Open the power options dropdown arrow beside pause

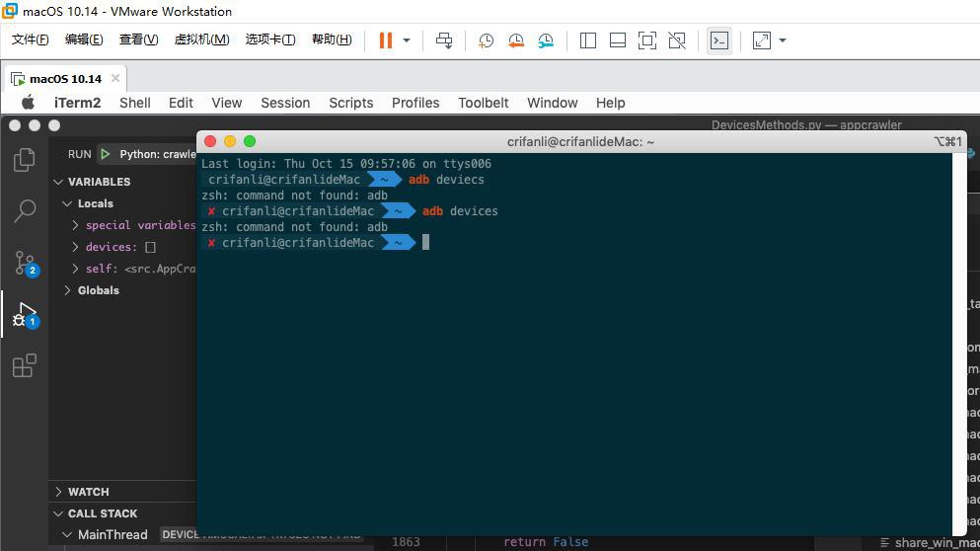[407, 40]
